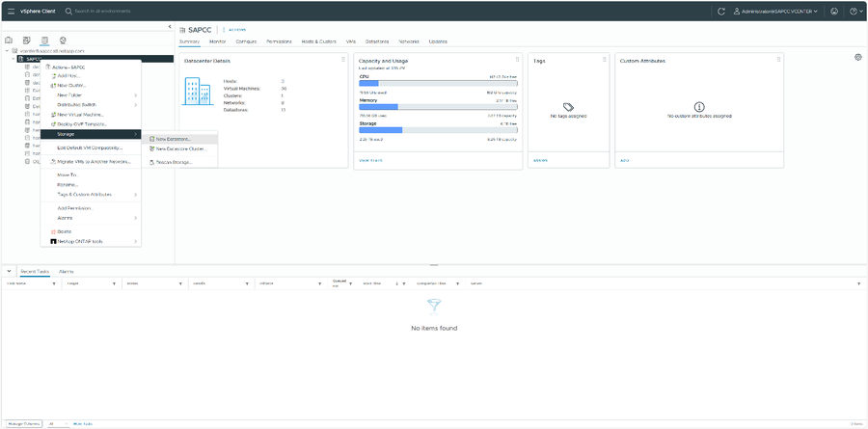Viewport: 868px width, 429px height.
Task: Click the Rescan Storage icon
Action: [151, 162]
